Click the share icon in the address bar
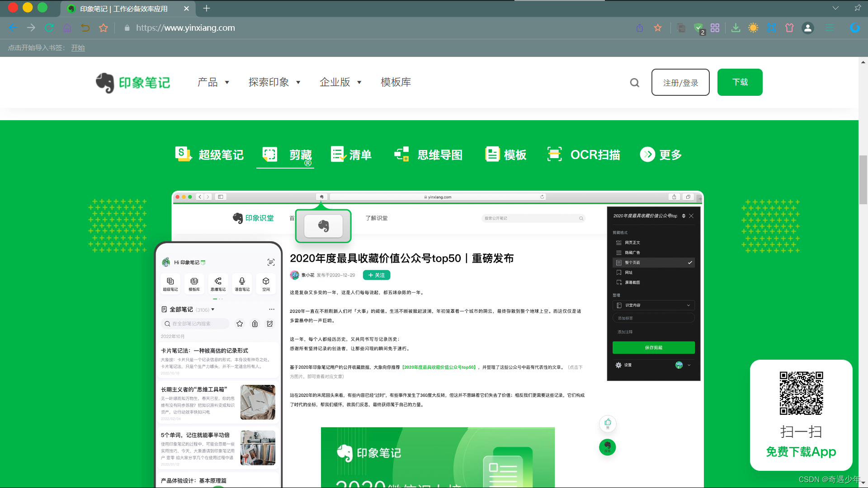868x488 pixels. pyautogui.click(x=640, y=28)
